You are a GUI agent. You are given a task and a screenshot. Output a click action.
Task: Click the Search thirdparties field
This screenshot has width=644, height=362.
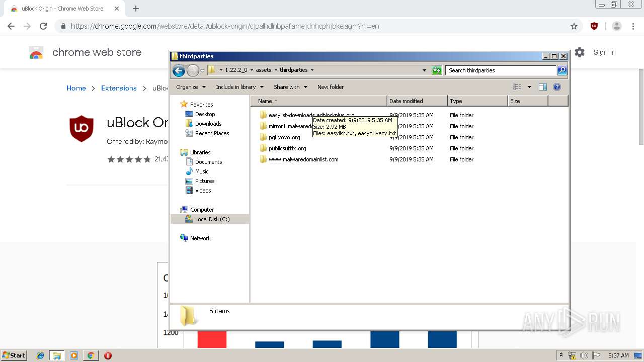click(x=501, y=70)
